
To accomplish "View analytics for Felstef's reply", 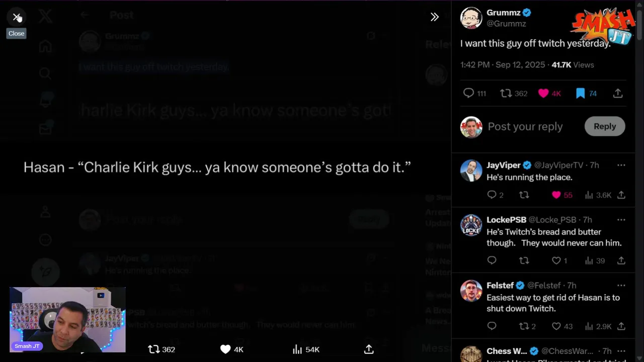I will coord(598,327).
